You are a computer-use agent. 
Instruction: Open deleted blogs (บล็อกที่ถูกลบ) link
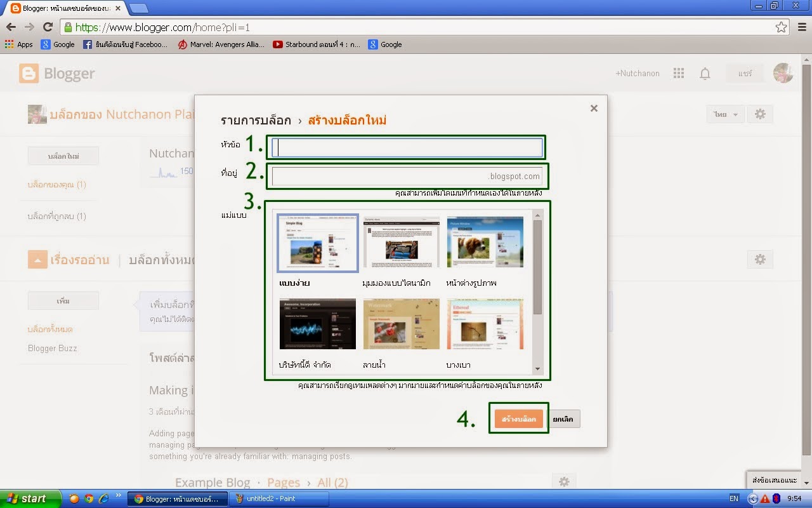57,217
